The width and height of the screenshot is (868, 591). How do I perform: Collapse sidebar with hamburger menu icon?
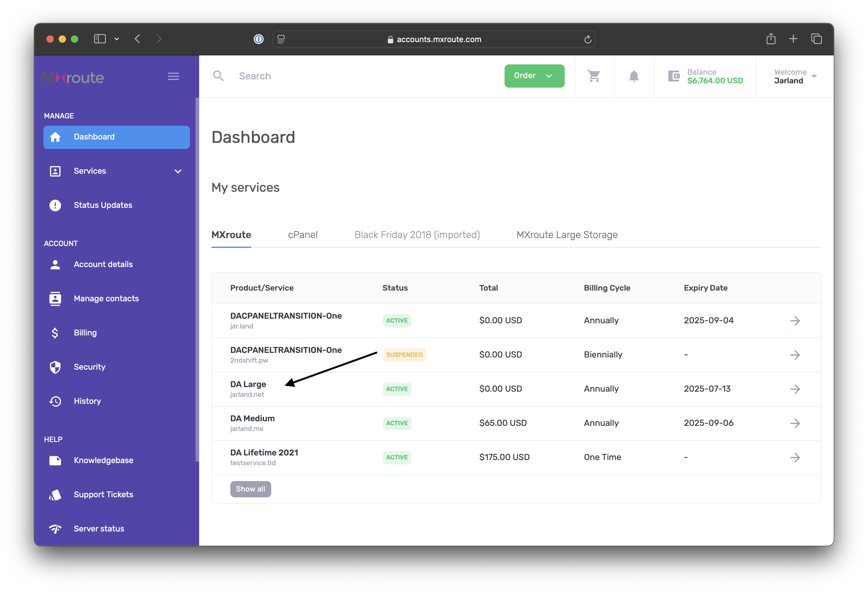click(x=173, y=77)
